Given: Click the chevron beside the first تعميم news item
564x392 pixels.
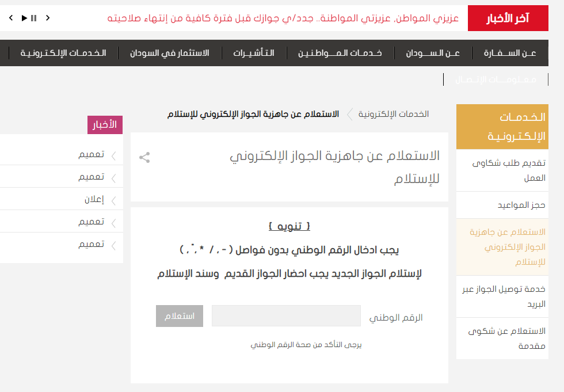Looking at the screenshot, I should click(x=113, y=155).
